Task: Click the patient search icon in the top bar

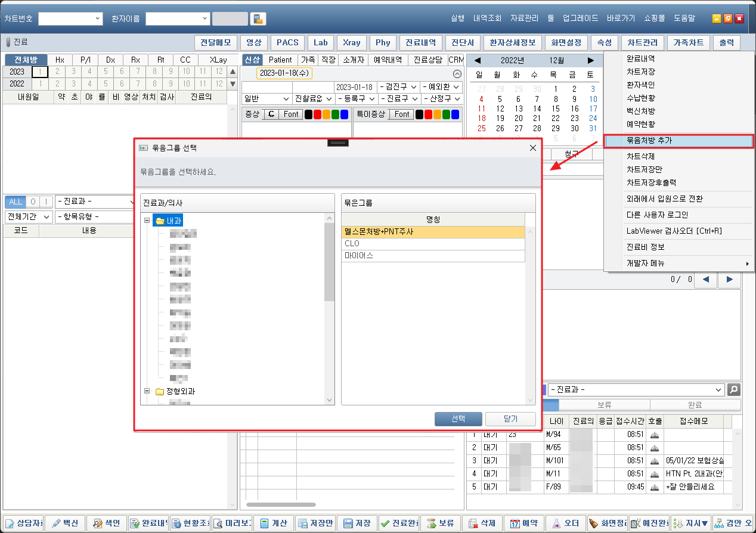Action: click(x=258, y=18)
